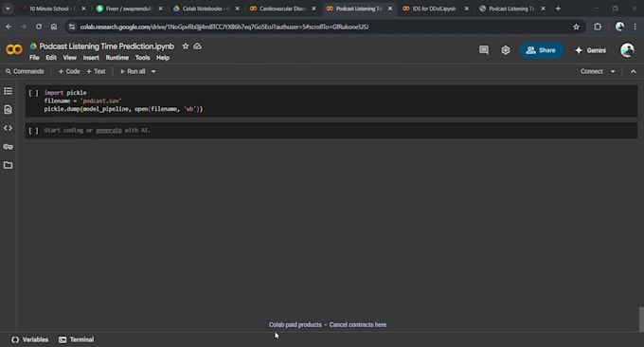The width and height of the screenshot is (644, 347).
Task: Add a new Text cell
Action: click(x=96, y=71)
